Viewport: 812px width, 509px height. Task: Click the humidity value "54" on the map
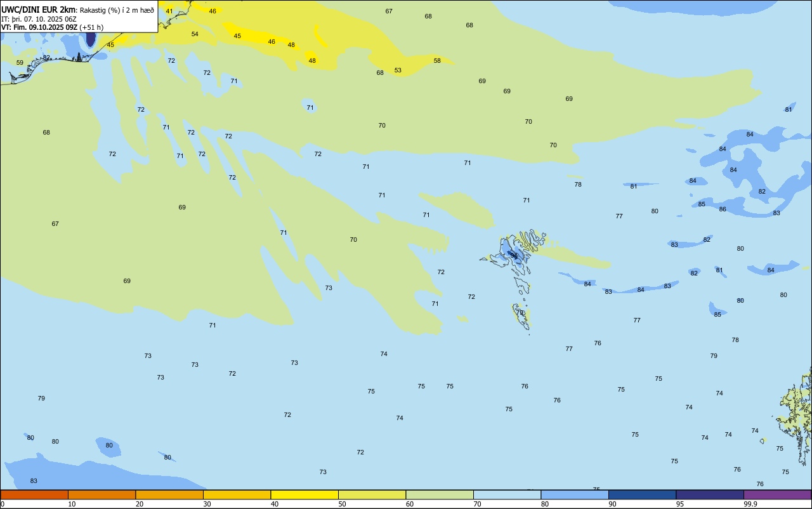tap(195, 34)
